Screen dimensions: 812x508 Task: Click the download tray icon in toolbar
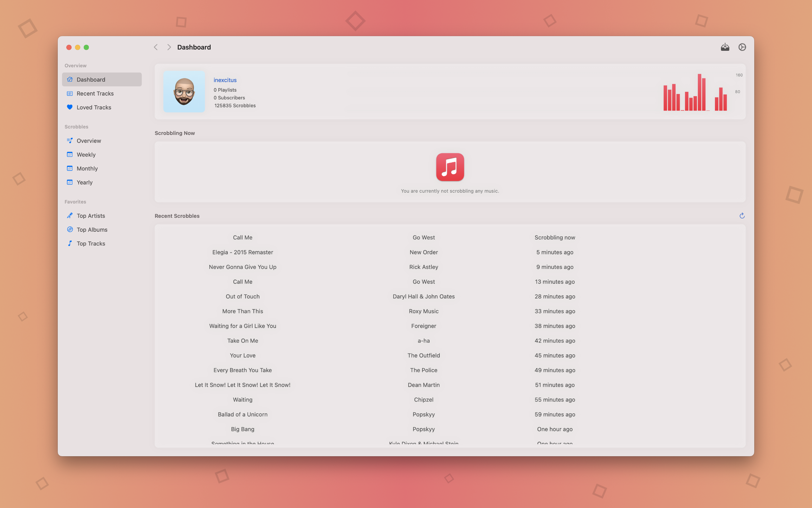725,47
